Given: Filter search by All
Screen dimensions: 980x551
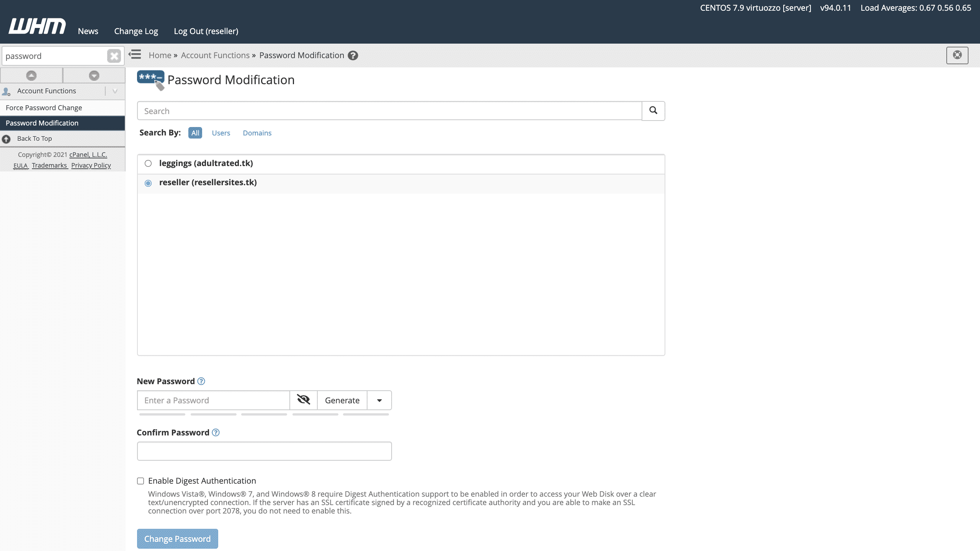Looking at the screenshot, I should coord(195,133).
